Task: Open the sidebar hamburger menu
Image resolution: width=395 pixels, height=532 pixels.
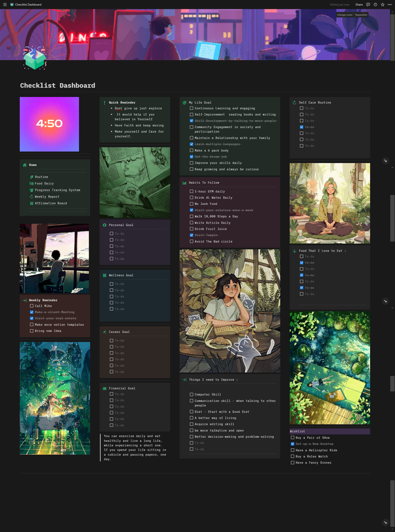Action: click(x=5, y=5)
